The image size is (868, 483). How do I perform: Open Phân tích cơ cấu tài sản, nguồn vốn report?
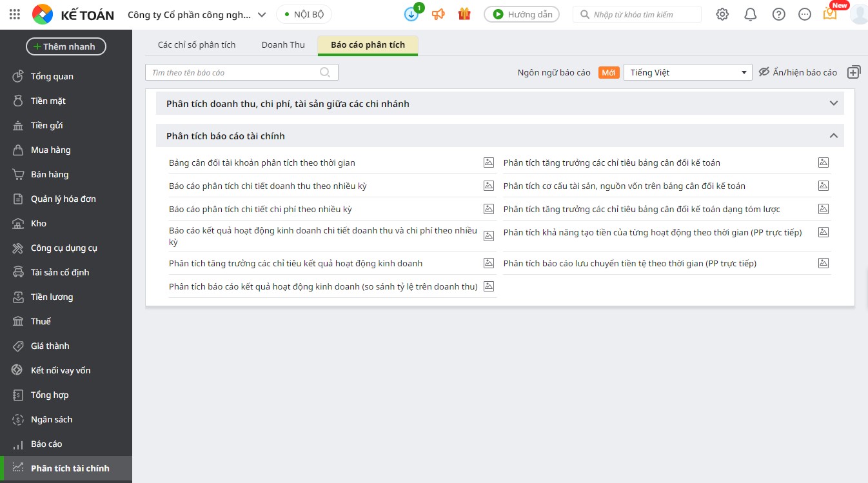point(624,186)
